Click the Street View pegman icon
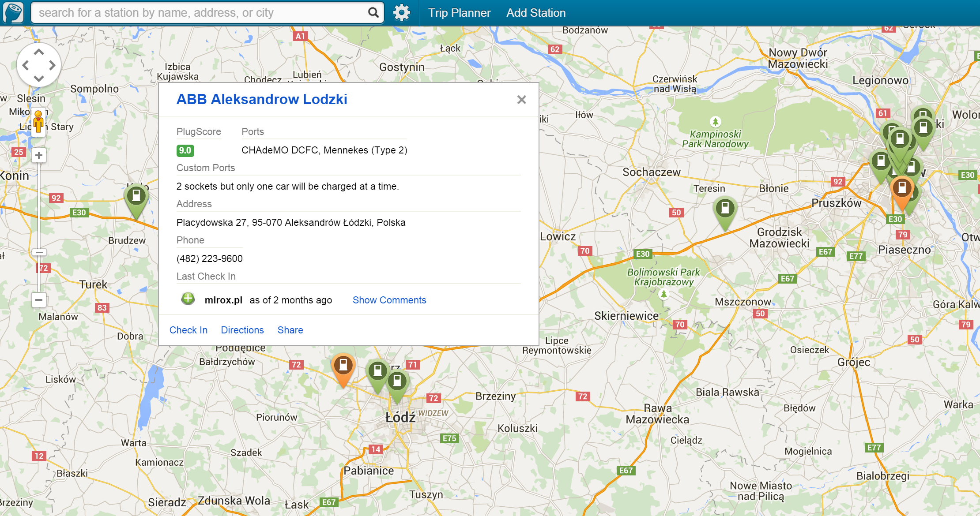Viewport: 980px width, 516px height. pyautogui.click(x=38, y=122)
